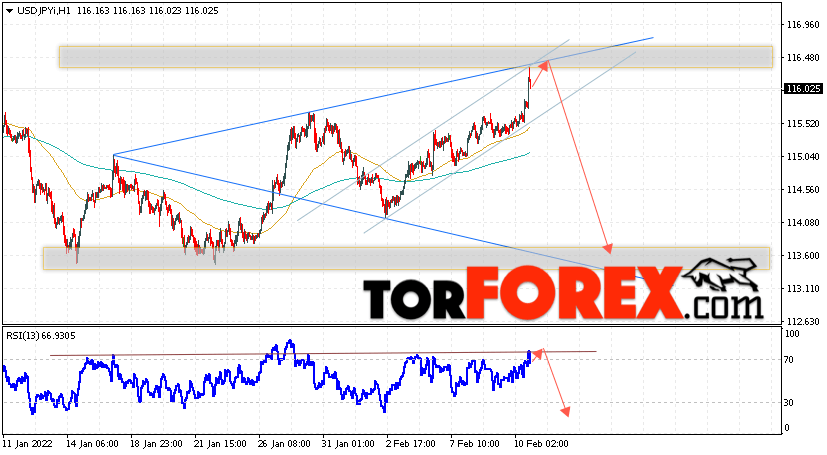Viewport: 827px width, 455px height.
Task: Click the 115.040 price scale label
Action: pyautogui.click(x=803, y=157)
